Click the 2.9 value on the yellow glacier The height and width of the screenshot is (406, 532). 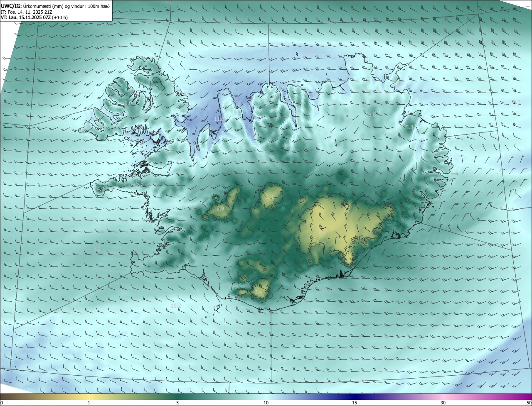(x=220, y=209)
